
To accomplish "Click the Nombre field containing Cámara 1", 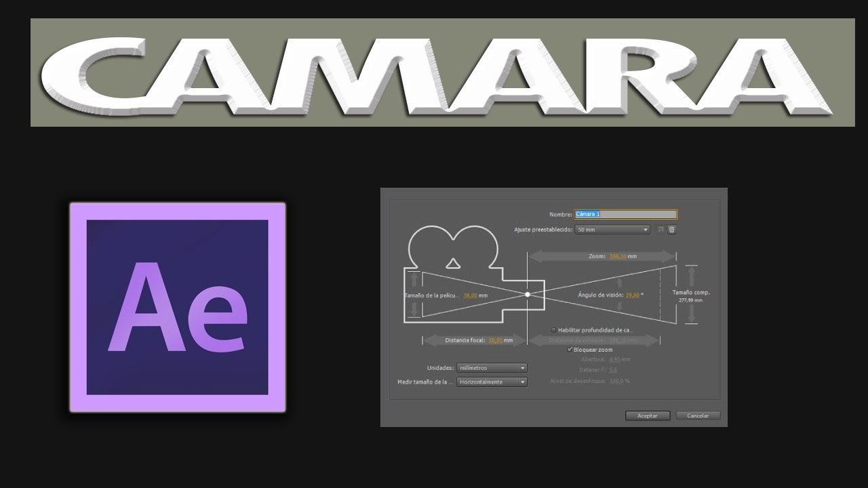I will click(626, 214).
